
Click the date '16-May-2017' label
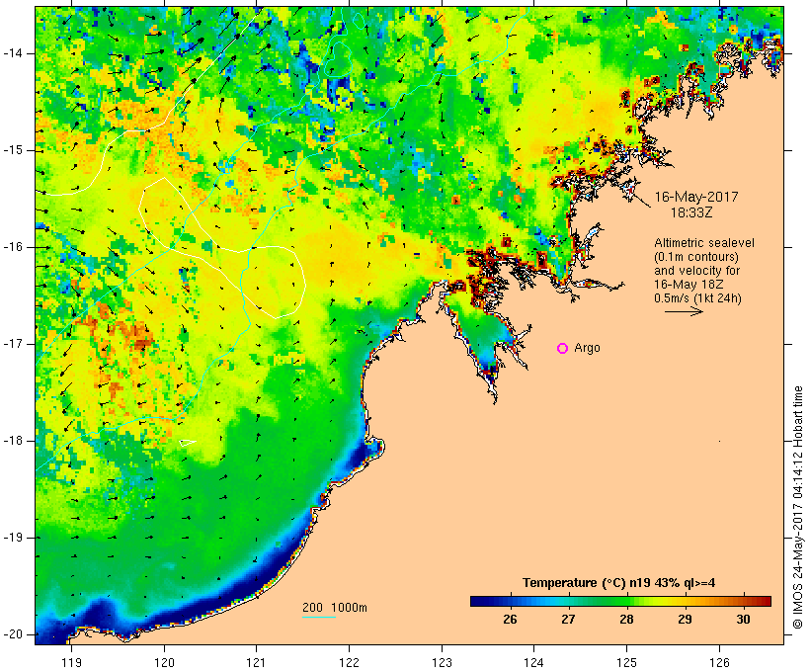coord(696,197)
